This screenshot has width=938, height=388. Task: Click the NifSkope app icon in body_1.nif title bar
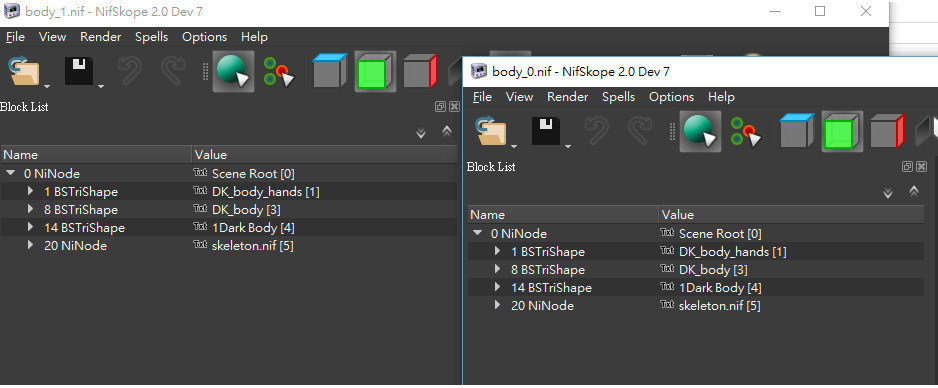point(11,11)
